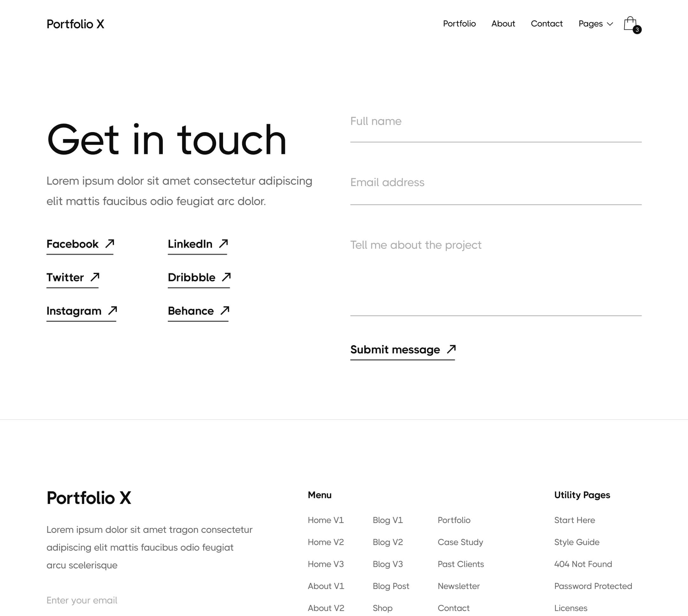Screen dimensions: 688x616
Task: Click the arrow icon beside Instagram
Action: tap(113, 310)
